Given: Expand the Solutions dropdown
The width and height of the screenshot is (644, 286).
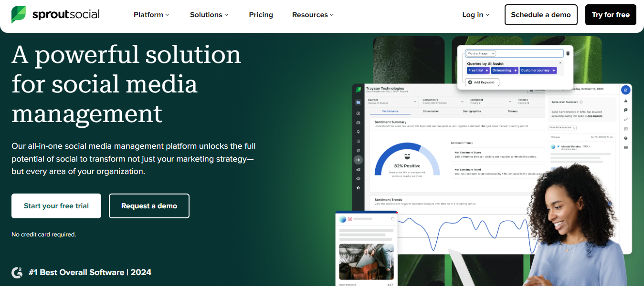Looking at the screenshot, I should [x=209, y=15].
